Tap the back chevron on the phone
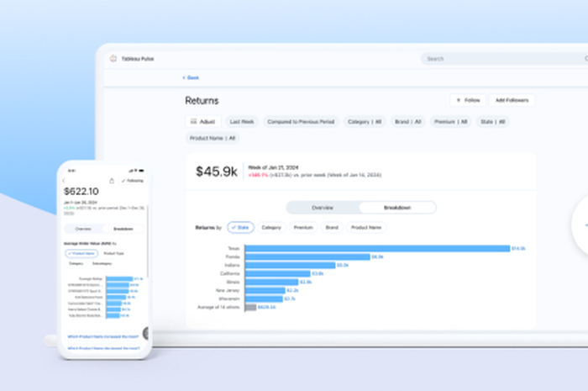 point(64,181)
